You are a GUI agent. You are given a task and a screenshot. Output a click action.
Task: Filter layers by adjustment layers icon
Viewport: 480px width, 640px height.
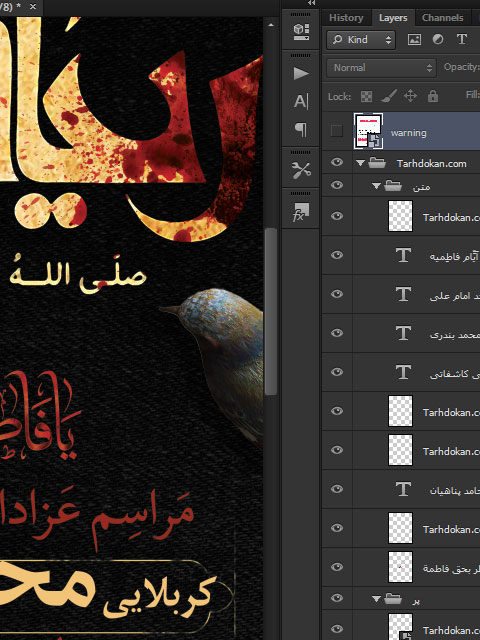pos(438,40)
